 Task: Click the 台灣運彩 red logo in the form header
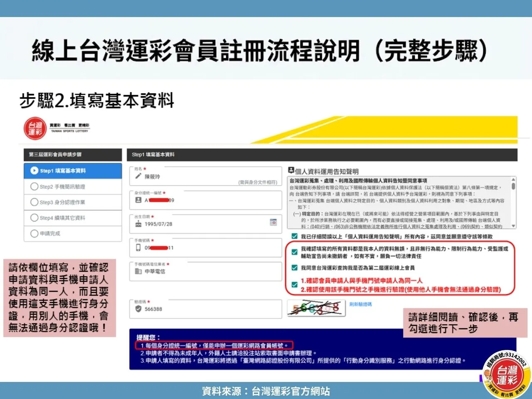click(x=35, y=128)
